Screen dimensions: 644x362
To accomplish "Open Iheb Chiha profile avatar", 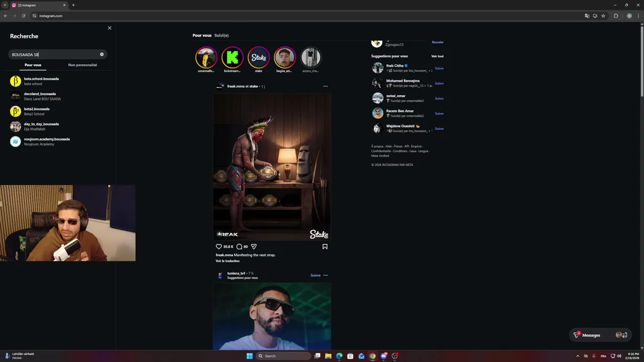I will (378, 68).
